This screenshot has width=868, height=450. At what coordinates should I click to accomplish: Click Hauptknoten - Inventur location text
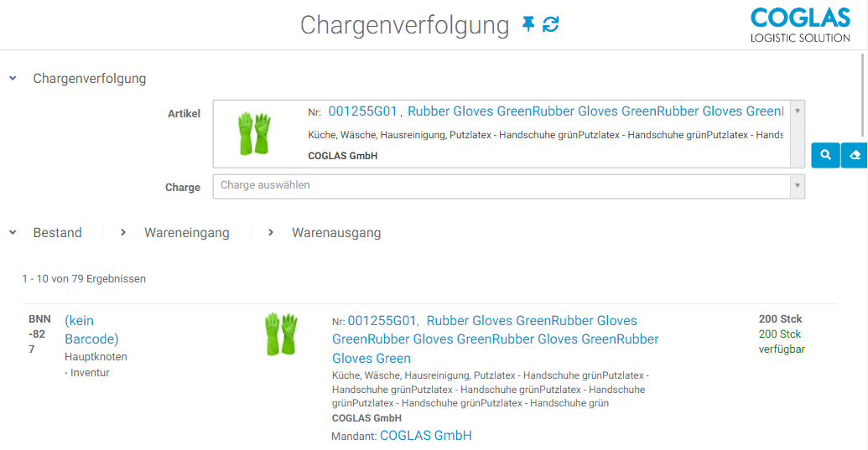(96, 365)
